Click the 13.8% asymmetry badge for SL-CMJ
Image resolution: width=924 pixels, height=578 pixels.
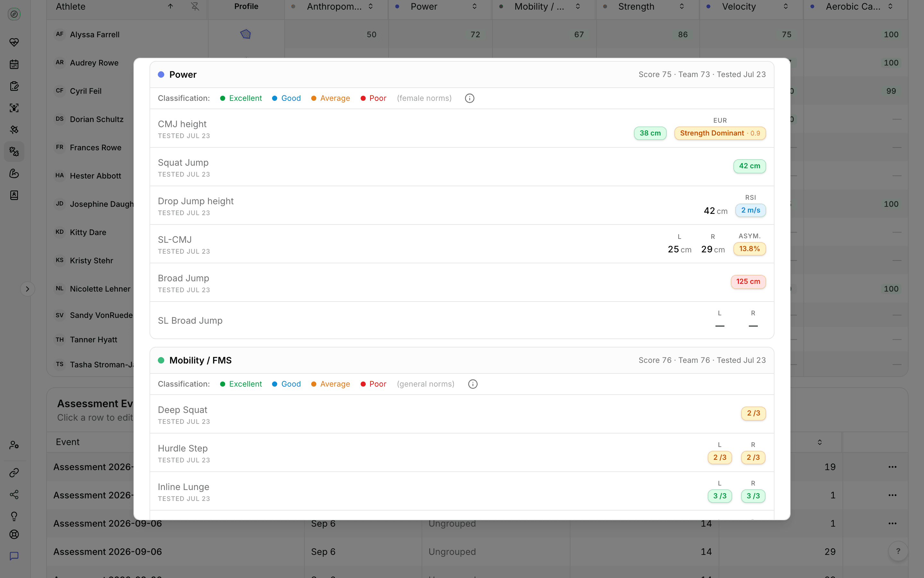point(749,249)
